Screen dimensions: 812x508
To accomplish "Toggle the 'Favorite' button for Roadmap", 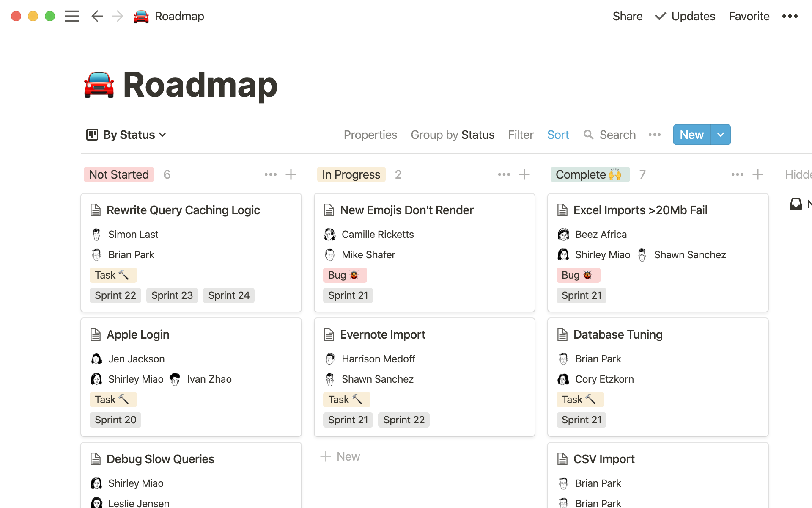I will (x=749, y=16).
